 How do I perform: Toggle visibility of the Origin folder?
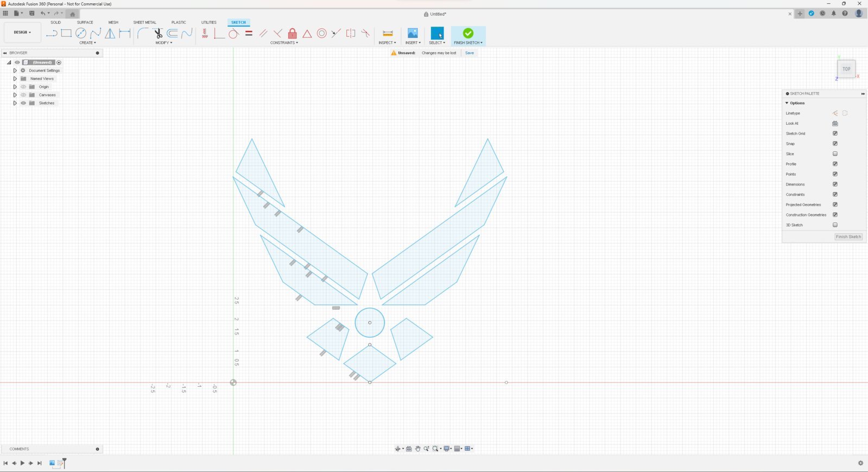pyautogui.click(x=23, y=87)
